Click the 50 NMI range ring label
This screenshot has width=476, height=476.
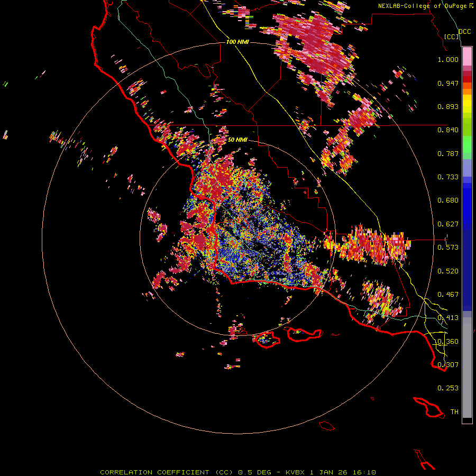coord(237,140)
